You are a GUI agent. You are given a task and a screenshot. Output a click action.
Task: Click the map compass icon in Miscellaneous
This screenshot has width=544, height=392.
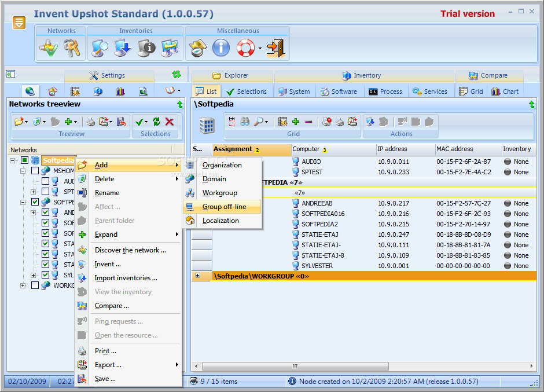[x=197, y=48]
